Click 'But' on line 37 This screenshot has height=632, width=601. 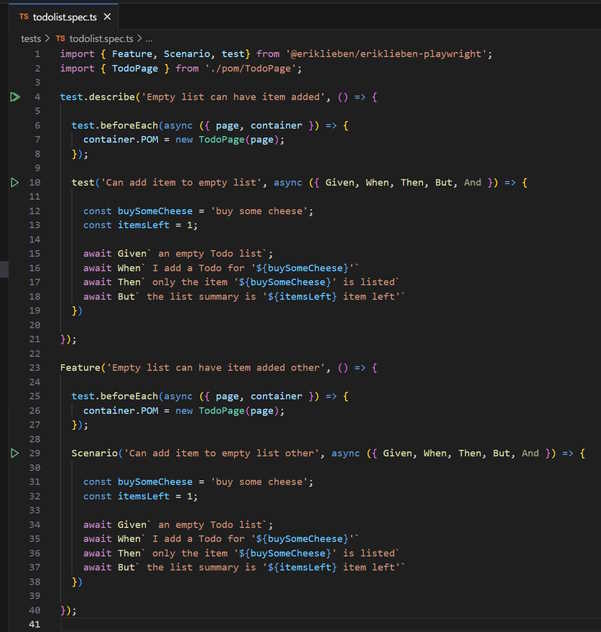[126, 568]
